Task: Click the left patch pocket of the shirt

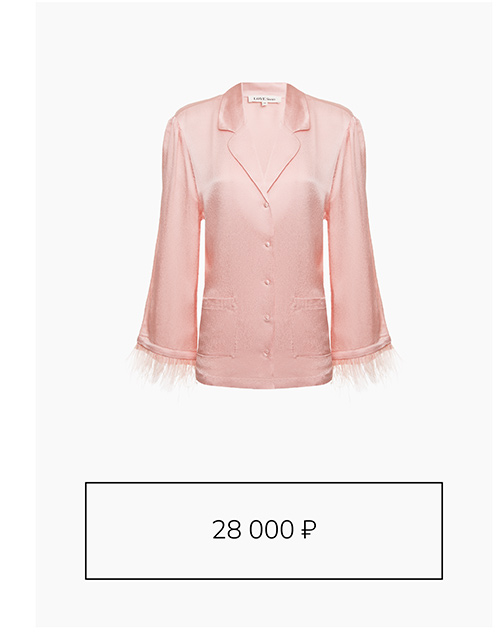Action: [220, 328]
